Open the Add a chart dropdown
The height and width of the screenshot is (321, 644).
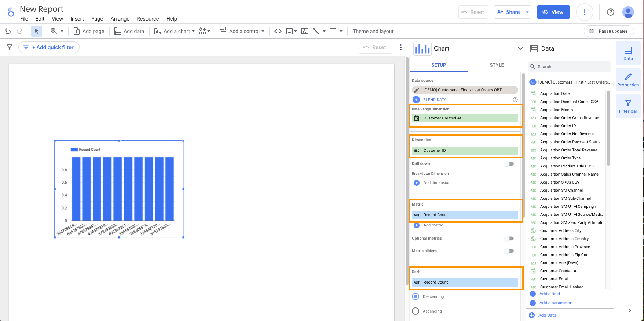click(174, 31)
